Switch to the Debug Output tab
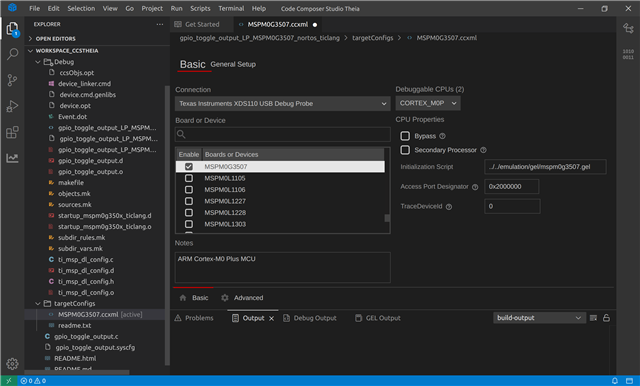 point(309,318)
